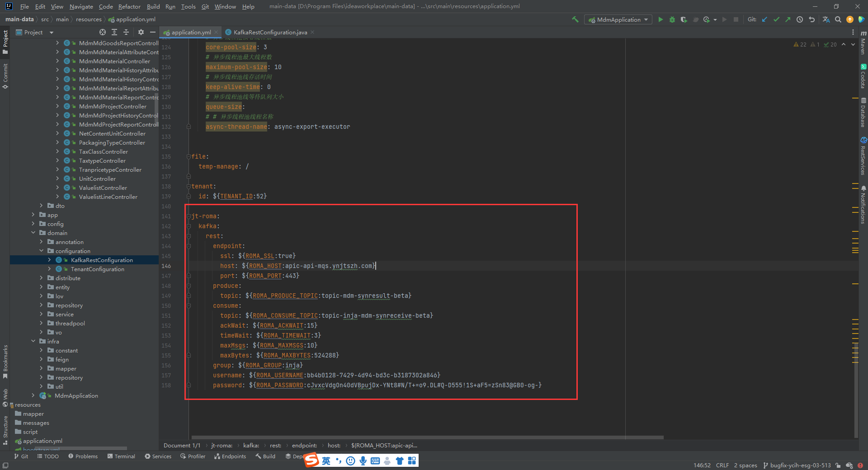Screen dimensions: 868x470
Task: Open the Tools menu
Action: point(188,6)
